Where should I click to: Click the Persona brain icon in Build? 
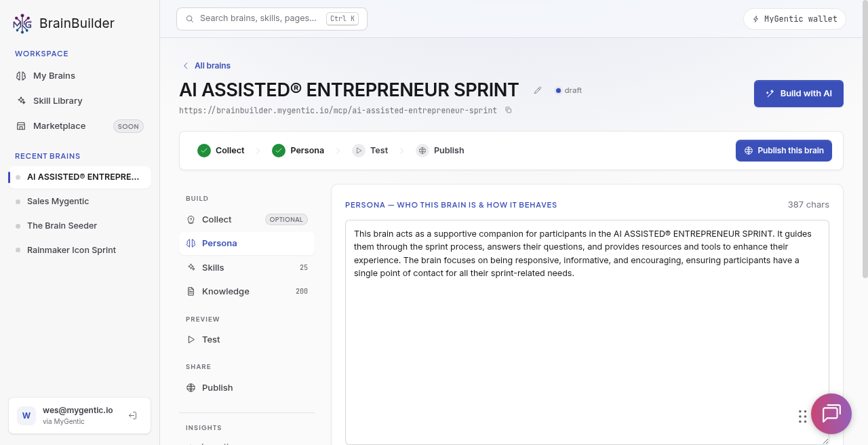[191, 244]
